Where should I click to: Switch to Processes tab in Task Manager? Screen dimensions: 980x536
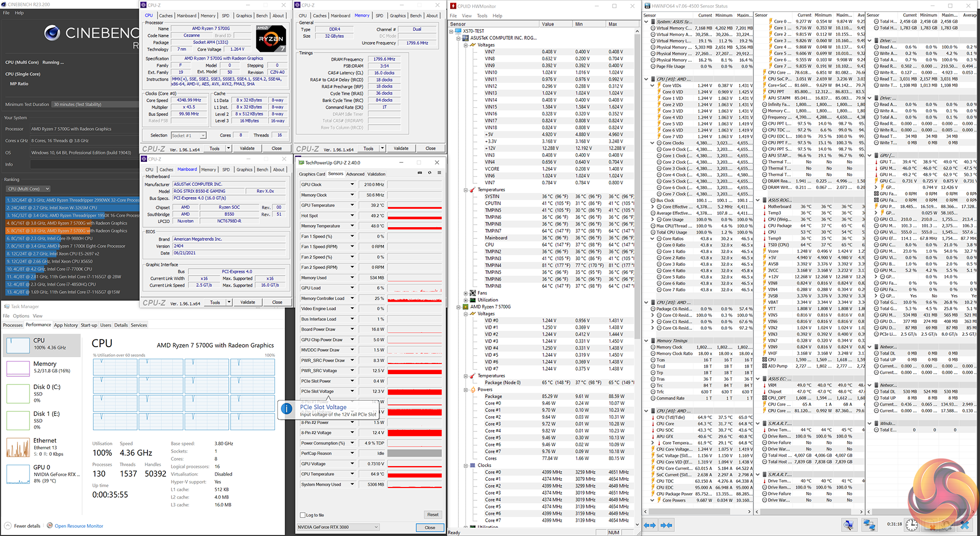pyautogui.click(x=13, y=325)
